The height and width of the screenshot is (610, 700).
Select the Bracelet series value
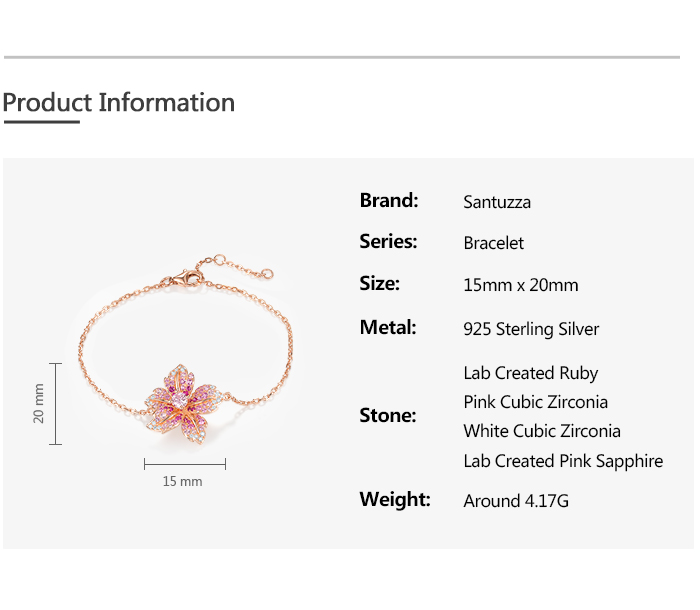coord(493,243)
